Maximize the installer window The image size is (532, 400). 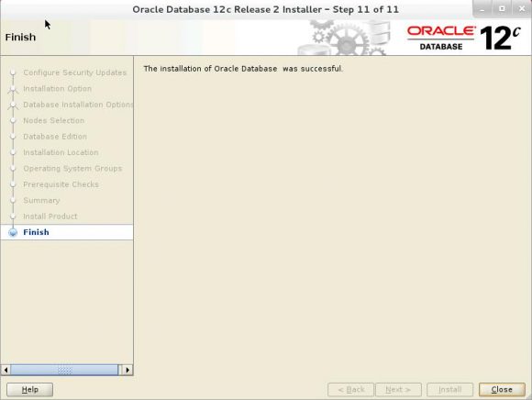pyautogui.click(x=502, y=9)
